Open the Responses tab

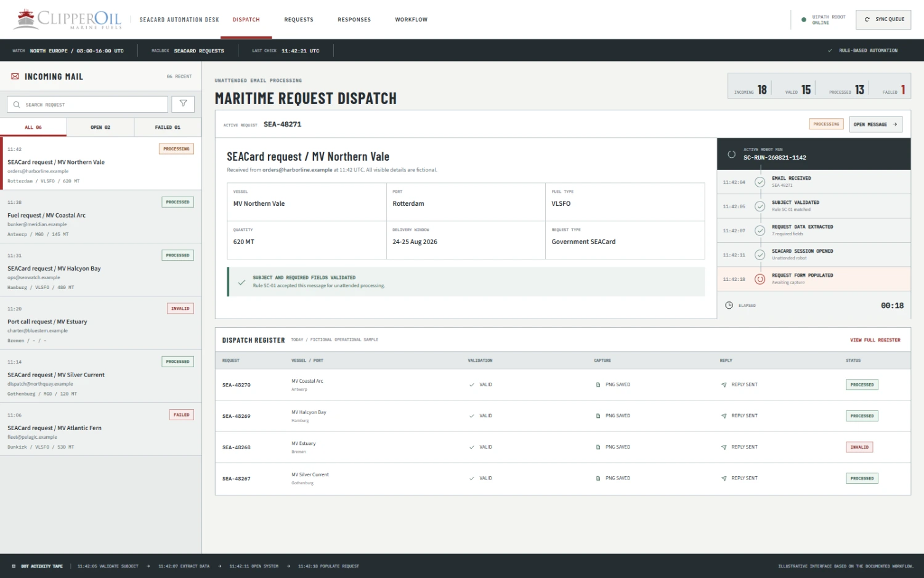[354, 20]
